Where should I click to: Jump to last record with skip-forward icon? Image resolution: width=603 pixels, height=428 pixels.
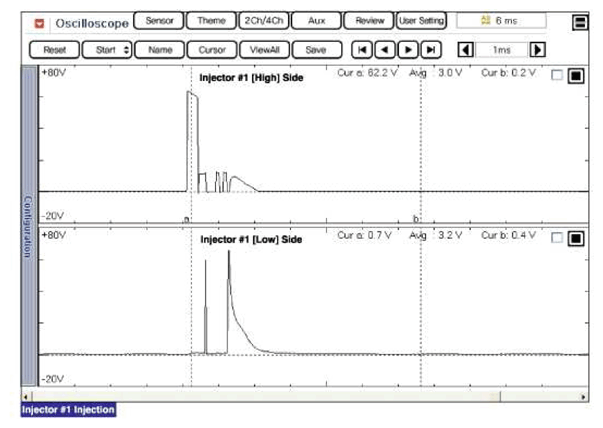[x=431, y=49]
